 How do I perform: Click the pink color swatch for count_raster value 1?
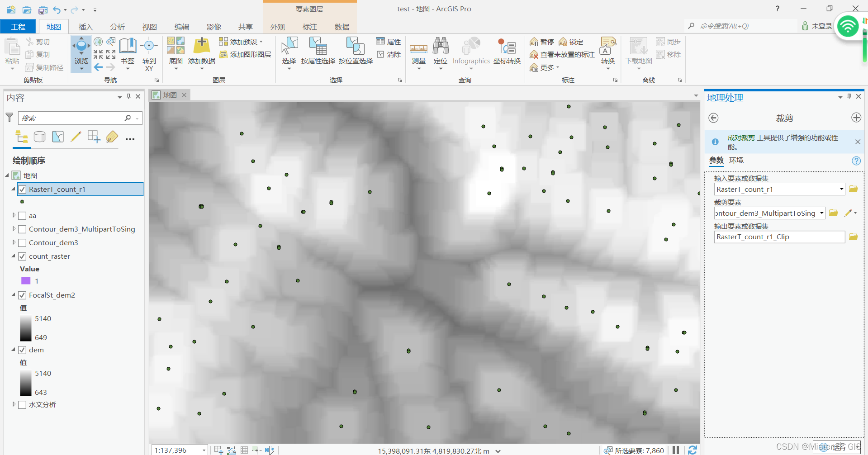click(x=25, y=280)
